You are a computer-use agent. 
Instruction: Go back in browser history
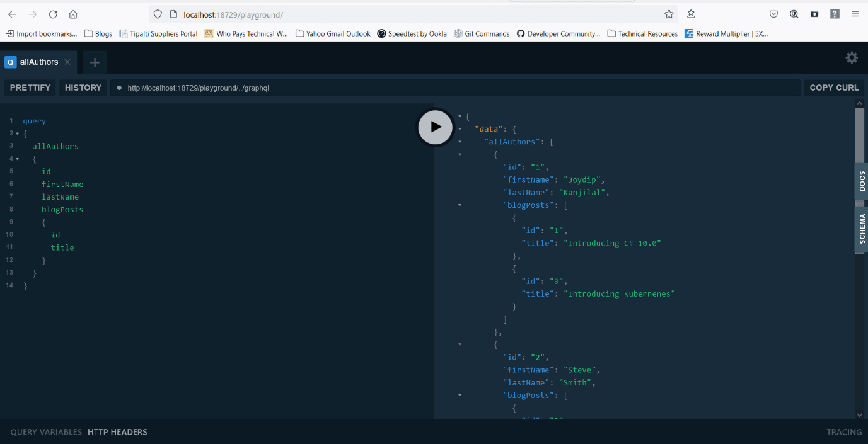[x=12, y=14]
